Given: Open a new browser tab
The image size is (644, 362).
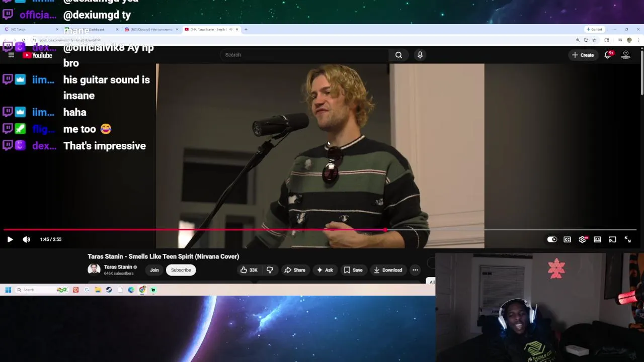Looking at the screenshot, I should click(x=246, y=29).
